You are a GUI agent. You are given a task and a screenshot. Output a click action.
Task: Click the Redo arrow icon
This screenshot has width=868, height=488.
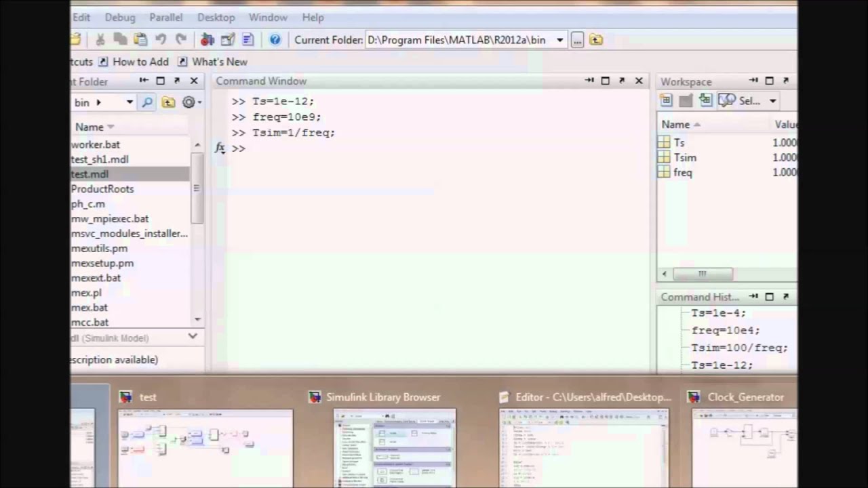181,40
